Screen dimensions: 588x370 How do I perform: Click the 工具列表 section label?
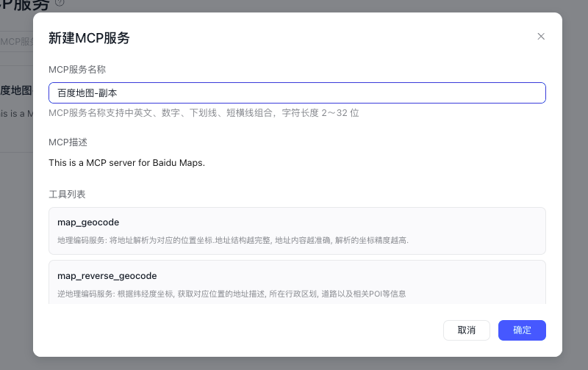tap(67, 195)
